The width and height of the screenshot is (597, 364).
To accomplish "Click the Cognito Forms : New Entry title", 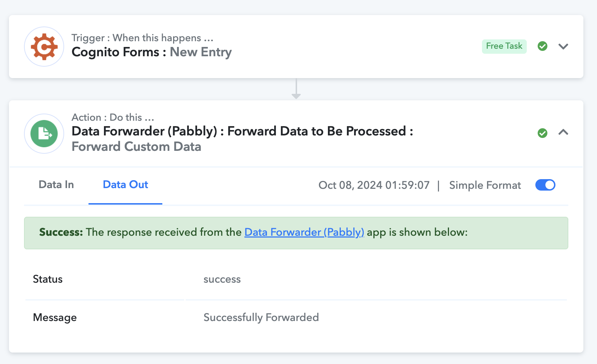I will (x=152, y=52).
